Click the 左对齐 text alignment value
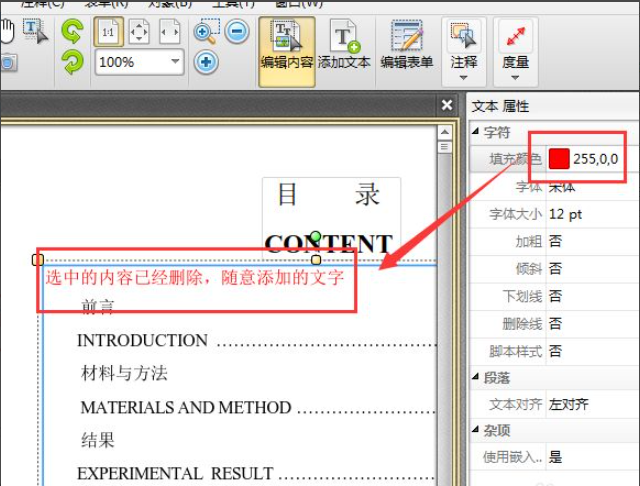This screenshot has height=486, width=640. point(569,404)
